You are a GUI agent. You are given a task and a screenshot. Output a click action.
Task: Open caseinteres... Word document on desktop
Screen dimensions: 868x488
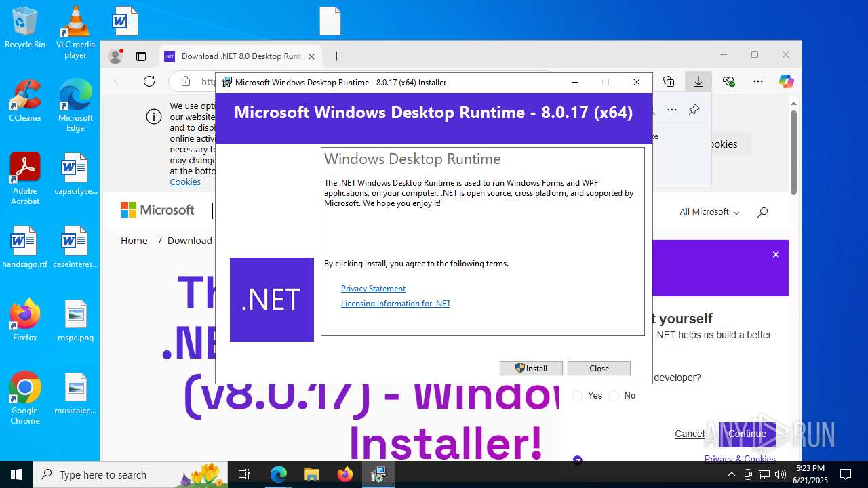pos(75,247)
